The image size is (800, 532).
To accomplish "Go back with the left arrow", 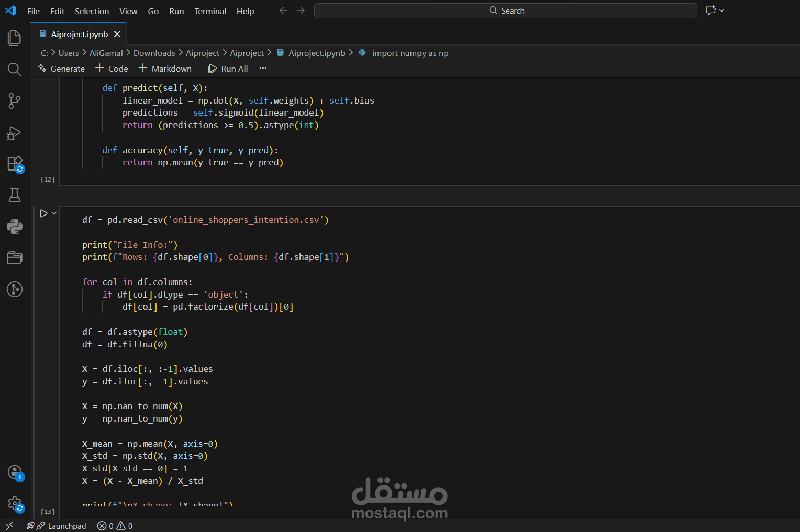I will point(283,10).
